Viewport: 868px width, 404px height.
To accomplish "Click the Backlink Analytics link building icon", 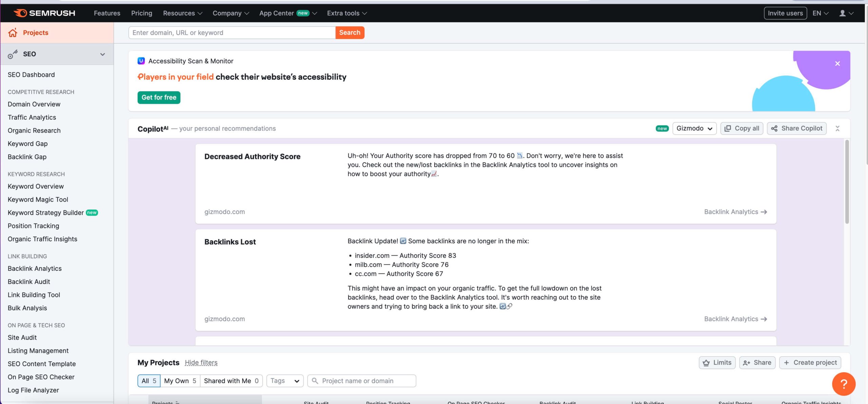I will point(34,269).
